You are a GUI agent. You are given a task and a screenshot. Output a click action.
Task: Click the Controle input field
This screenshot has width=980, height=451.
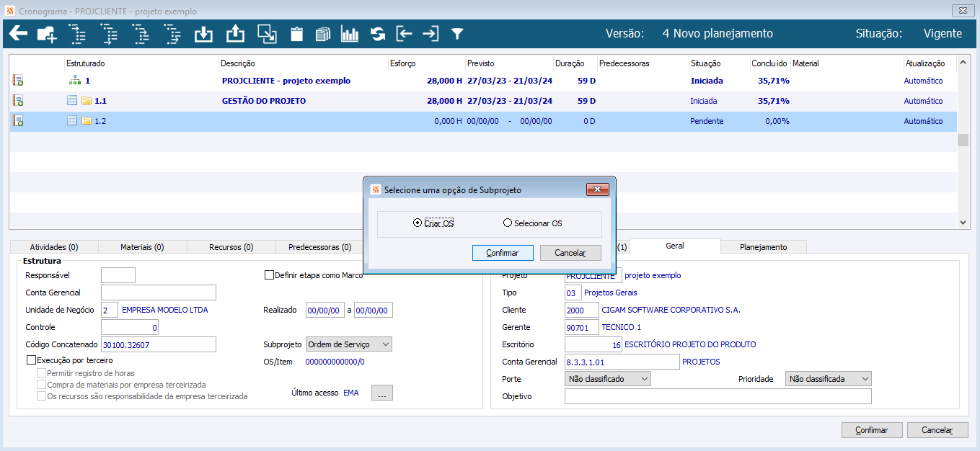tap(130, 327)
